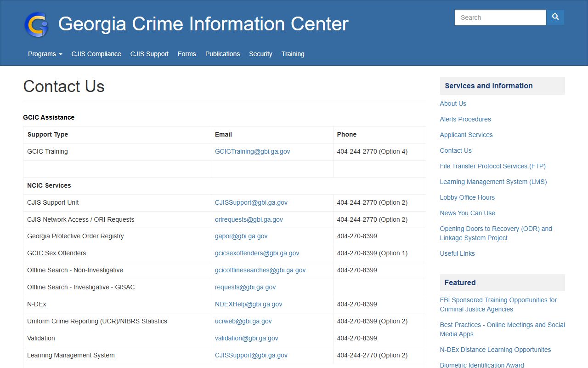
Task: Click Learning Management System table cell
Action: [x=117, y=355]
